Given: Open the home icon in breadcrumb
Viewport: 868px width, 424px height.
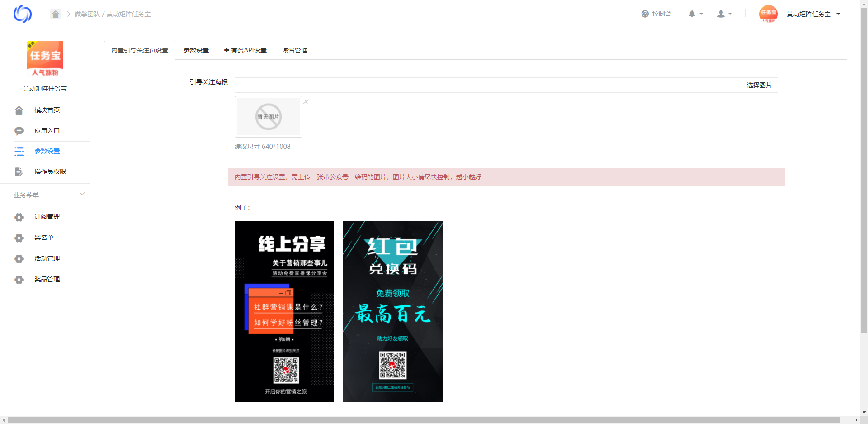Looking at the screenshot, I should click(x=55, y=14).
